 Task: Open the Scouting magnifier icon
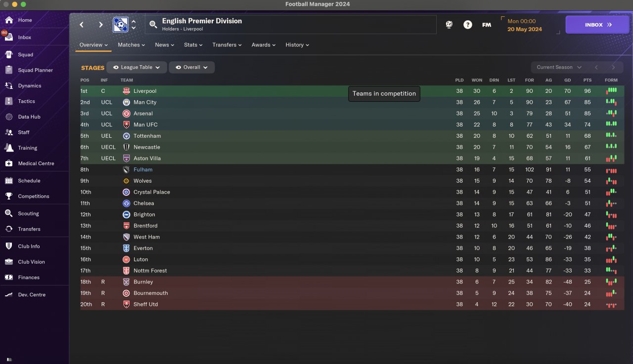tap(9, 213)
